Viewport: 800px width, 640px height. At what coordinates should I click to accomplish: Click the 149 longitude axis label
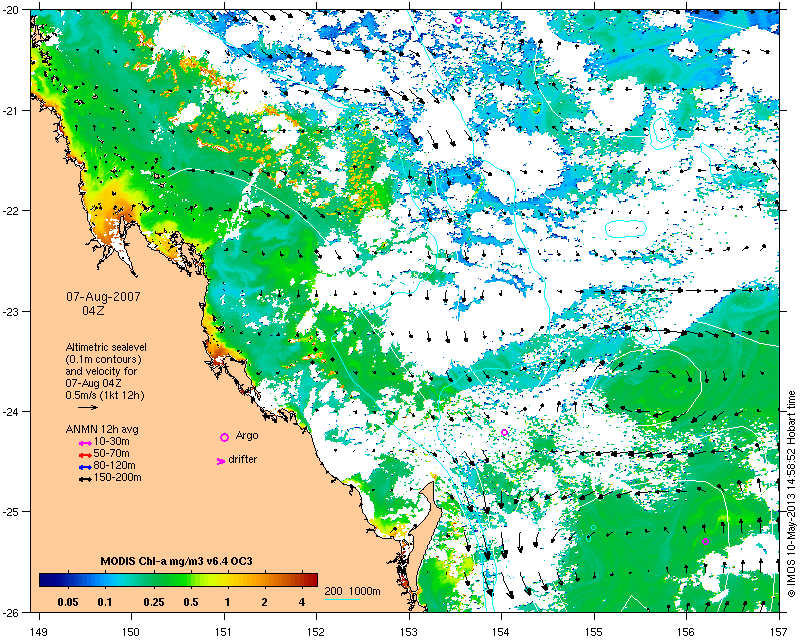(39, 632)
